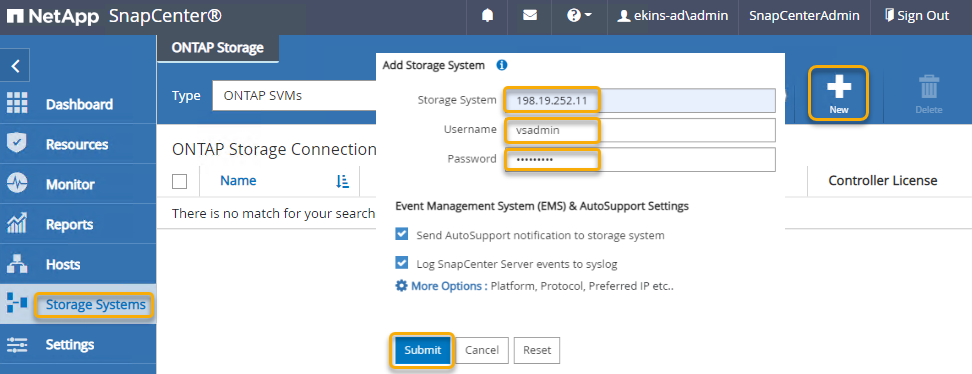972x374 pixels.
Task: Open the Reports page
Action: (69, 225)
